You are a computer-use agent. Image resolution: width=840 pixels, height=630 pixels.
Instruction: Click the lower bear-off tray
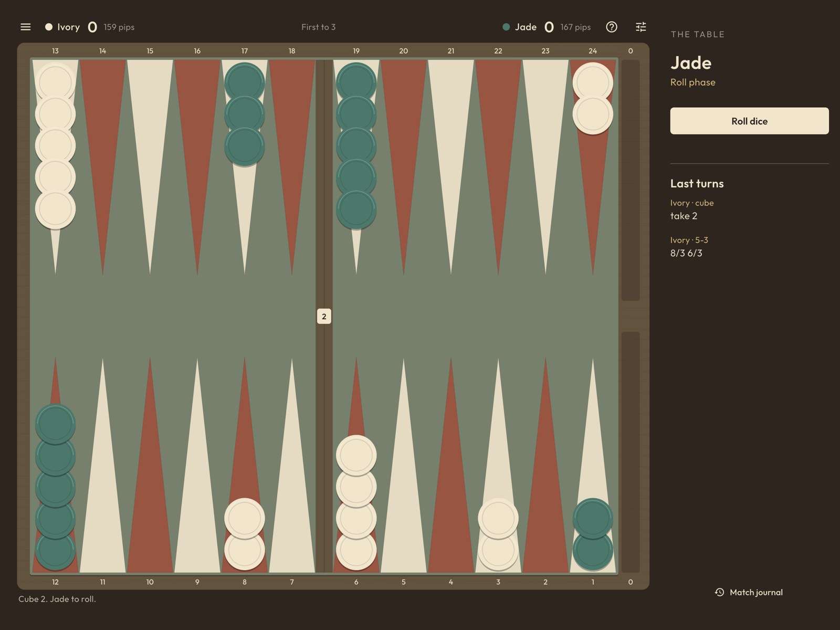[631, 452]
